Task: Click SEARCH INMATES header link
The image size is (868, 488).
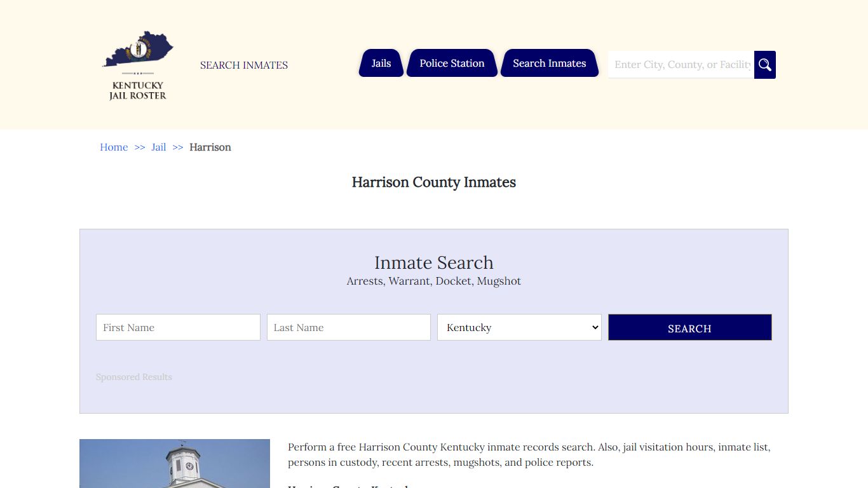Action: [243, 65]
